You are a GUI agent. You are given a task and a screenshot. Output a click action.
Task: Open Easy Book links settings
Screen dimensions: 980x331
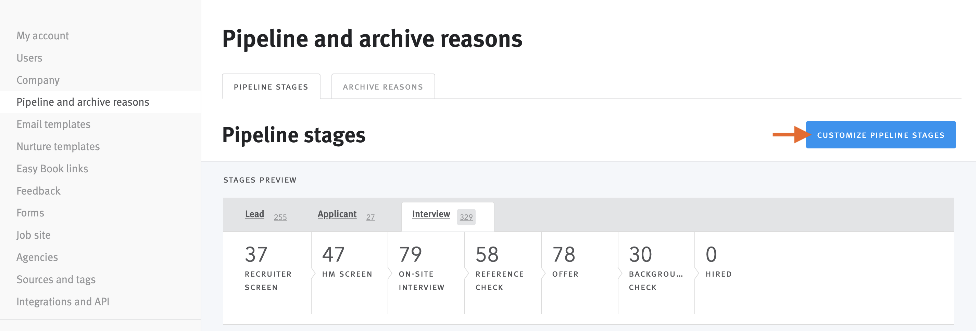pyautogui.click(x=52, y=168)
